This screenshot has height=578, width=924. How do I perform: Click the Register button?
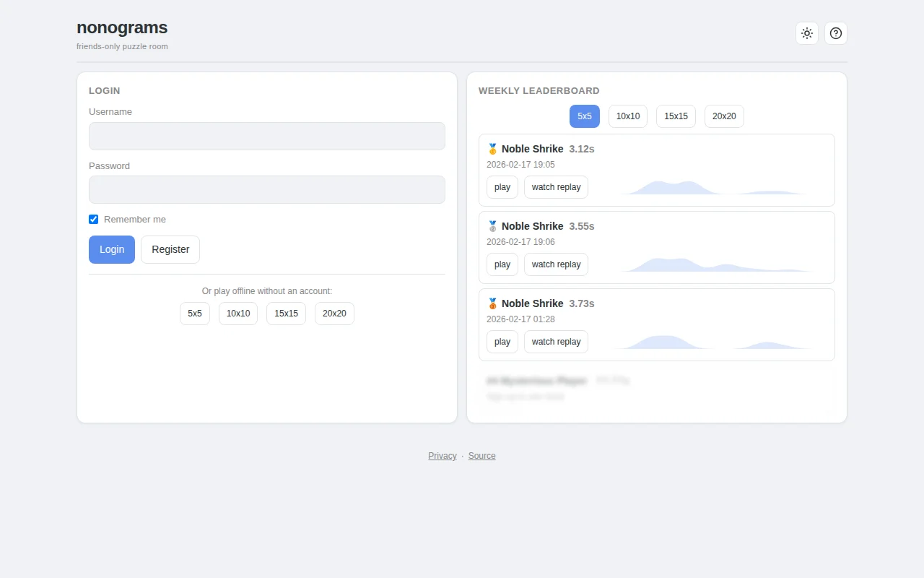[x=170, y=249]
